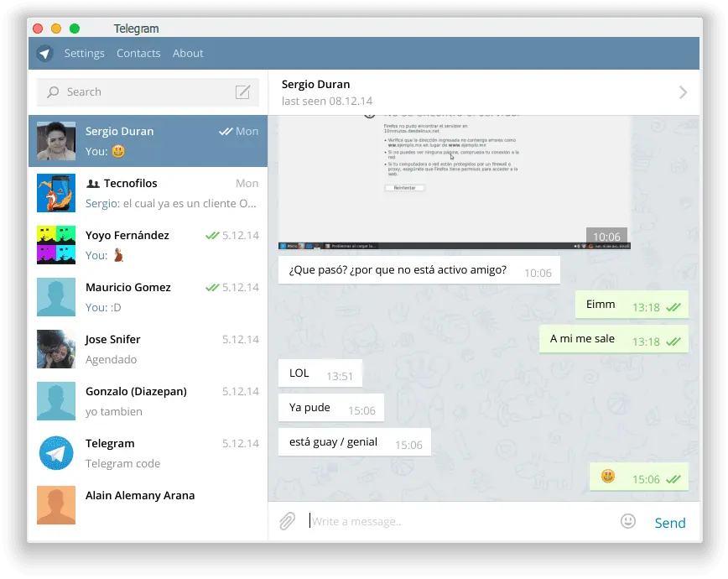Click the 'Eimm' sent message
This screenshot has width=728, height=579.
[632, 305]
